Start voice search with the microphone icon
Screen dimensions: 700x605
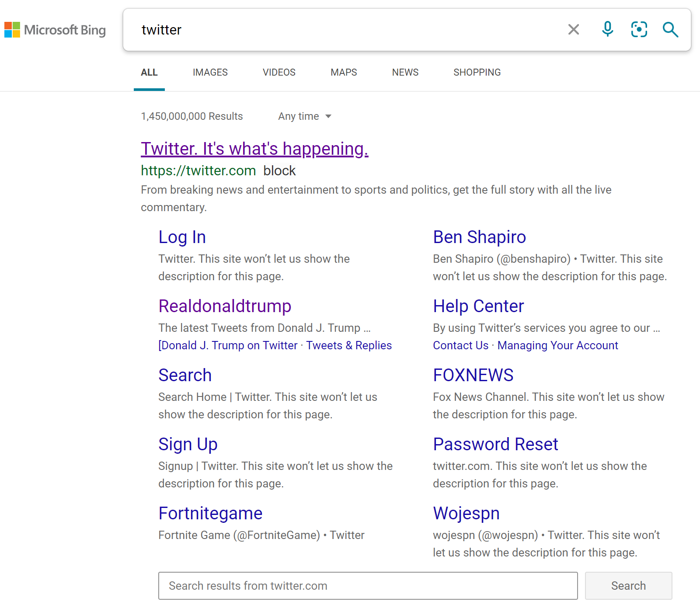[606, 30]
